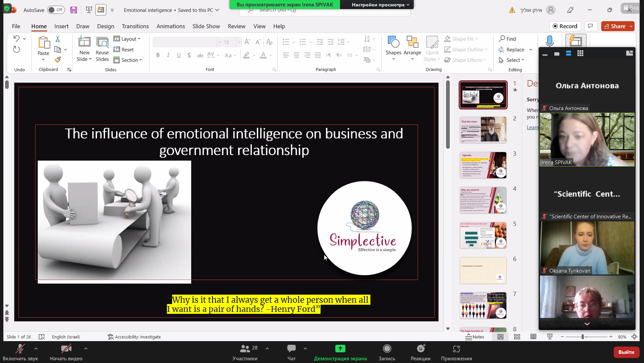Click the Redo icon

point(16,50)
